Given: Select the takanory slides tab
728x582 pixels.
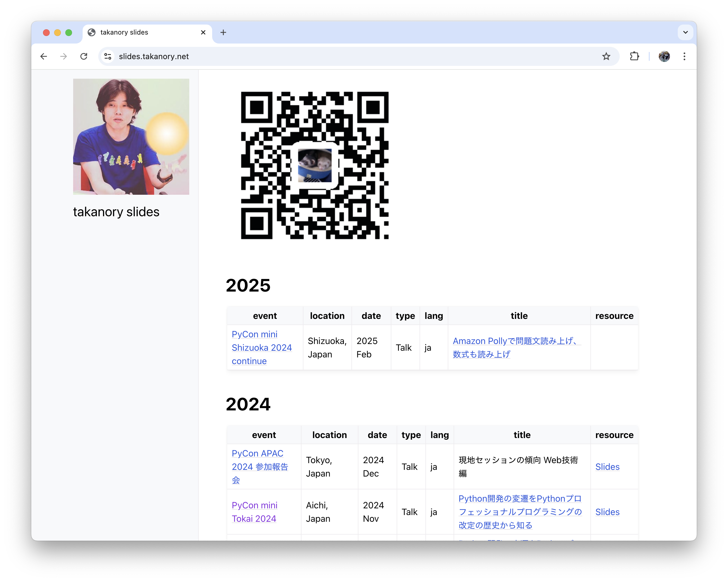Looking at the screenshot, I should [142, 32].
